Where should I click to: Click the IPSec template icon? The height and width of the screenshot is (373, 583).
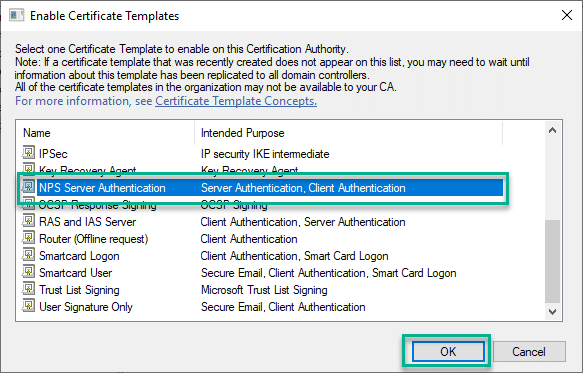coord(28,152)
